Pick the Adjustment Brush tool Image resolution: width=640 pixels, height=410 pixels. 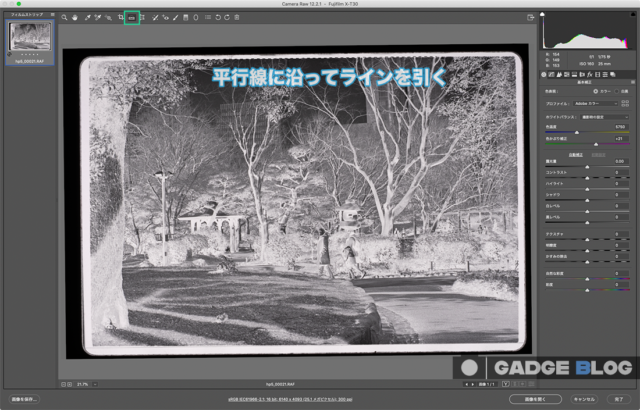176,18
